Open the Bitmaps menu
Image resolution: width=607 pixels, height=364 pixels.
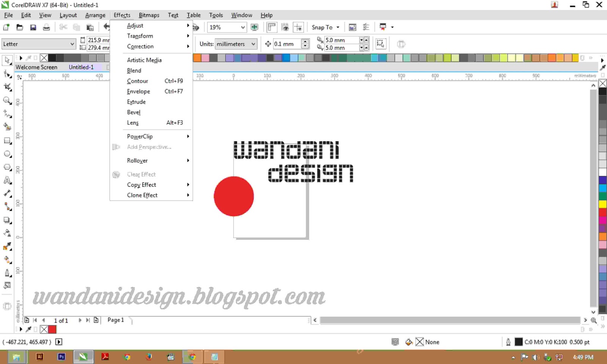(149, 15)
